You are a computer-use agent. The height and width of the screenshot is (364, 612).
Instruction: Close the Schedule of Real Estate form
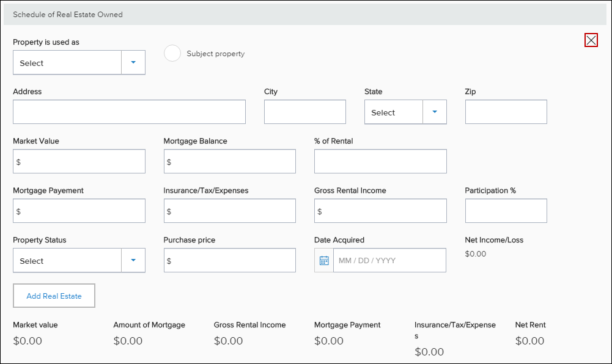tap(591, 40)
